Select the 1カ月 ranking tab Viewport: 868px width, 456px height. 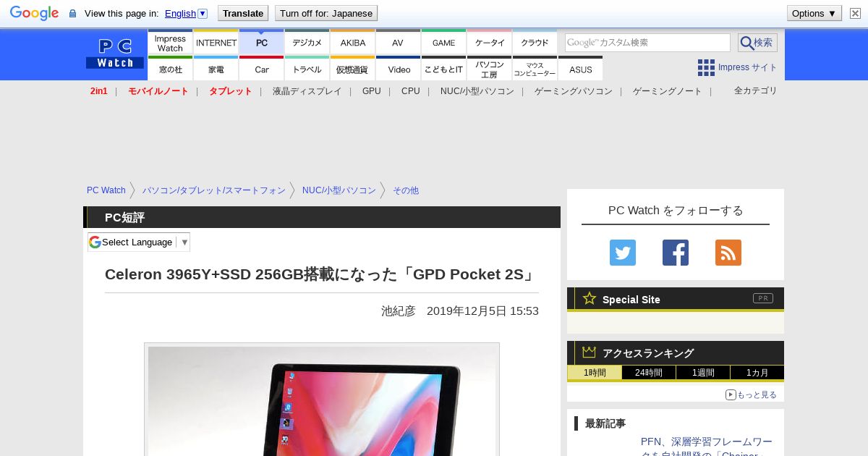pos(757,372)
